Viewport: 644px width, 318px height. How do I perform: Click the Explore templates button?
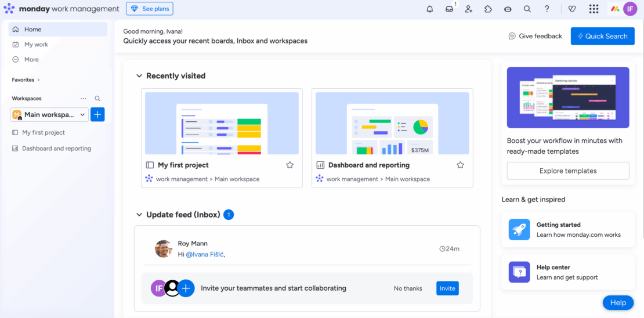click(568, 171)
